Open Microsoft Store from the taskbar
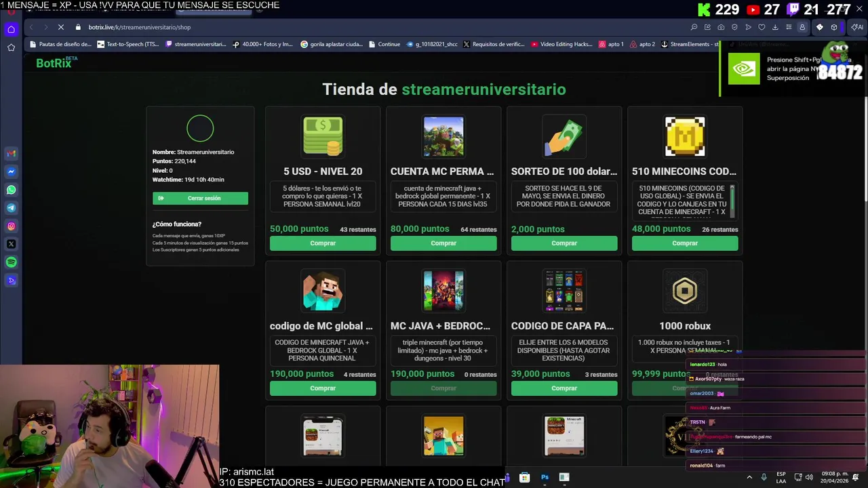The image size is (868, 488). (x=525, y=477)
